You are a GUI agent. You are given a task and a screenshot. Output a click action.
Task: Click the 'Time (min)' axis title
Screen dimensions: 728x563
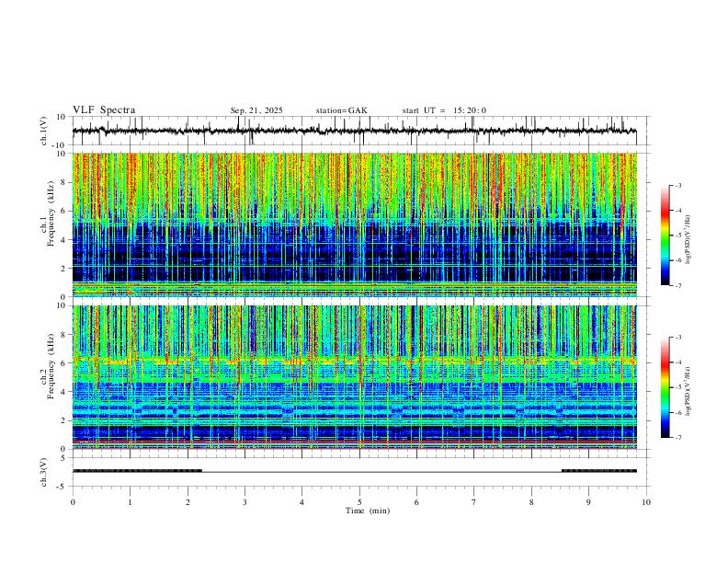point(368,511)
